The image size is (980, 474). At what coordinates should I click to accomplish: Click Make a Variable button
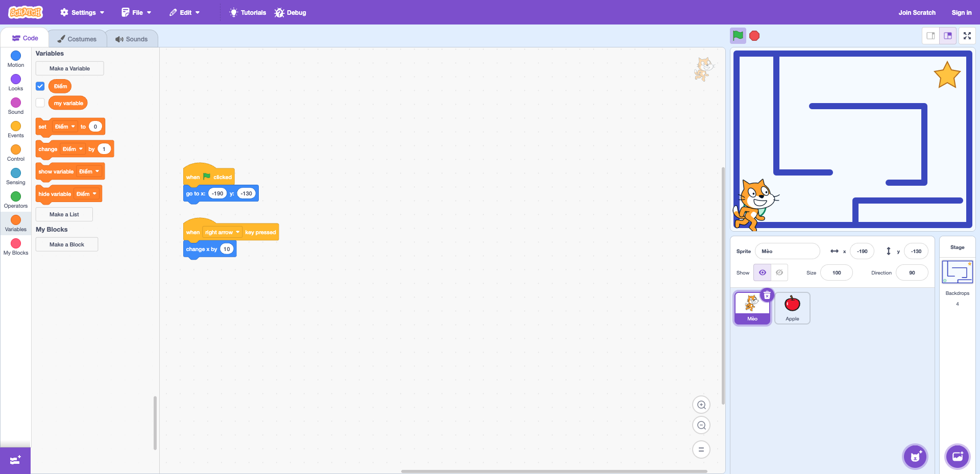tap(69, 68)
